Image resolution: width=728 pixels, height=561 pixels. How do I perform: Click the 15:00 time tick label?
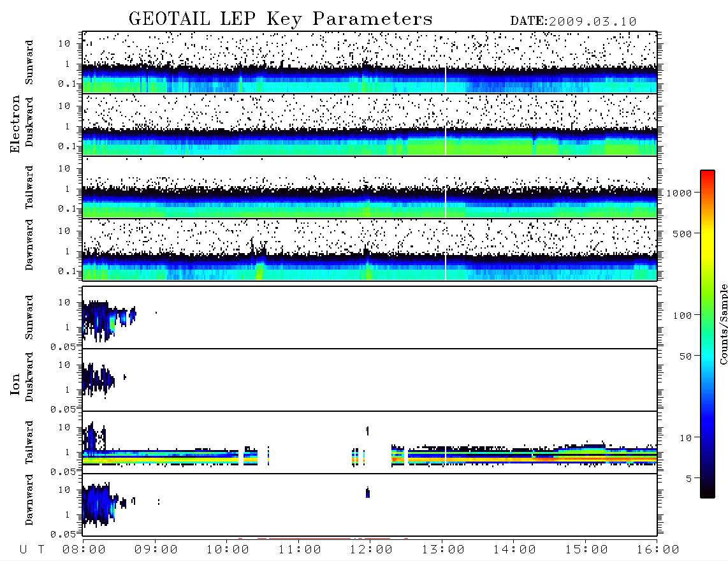pyautogui.click(x=586, y=550)
